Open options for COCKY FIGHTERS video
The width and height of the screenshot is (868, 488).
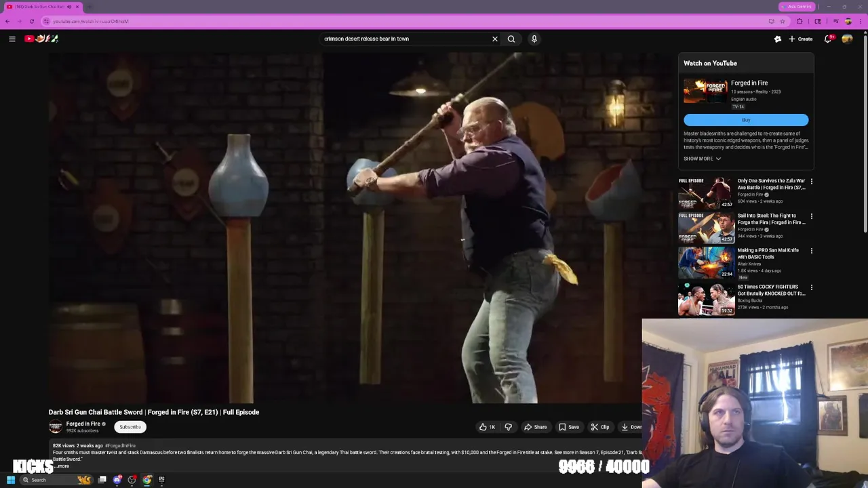[812, 287]
